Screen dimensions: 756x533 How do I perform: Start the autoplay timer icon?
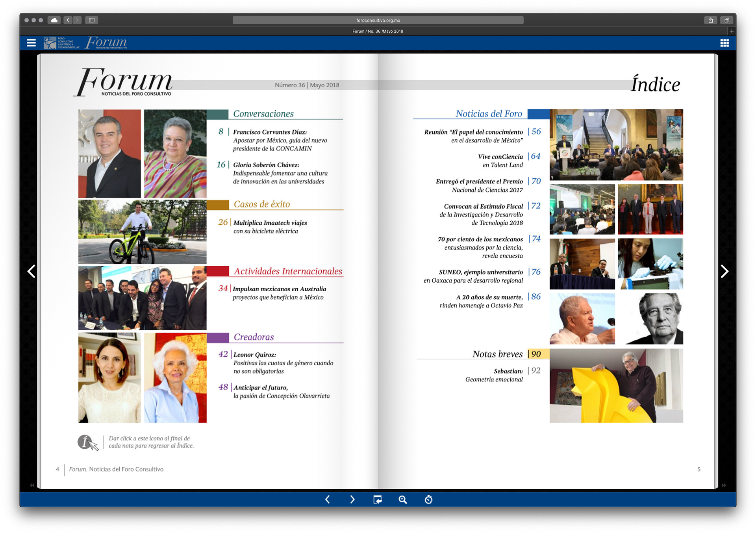428,500
